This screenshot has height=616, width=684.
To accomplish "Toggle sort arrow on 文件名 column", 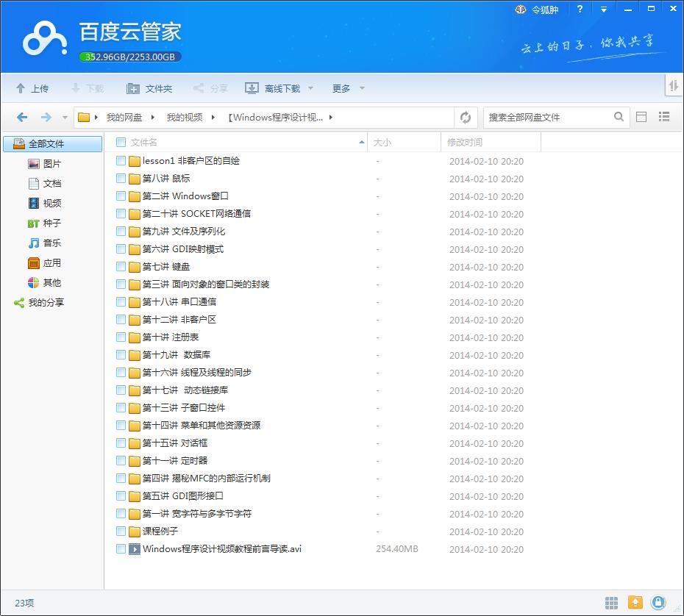I will point(362,142).
